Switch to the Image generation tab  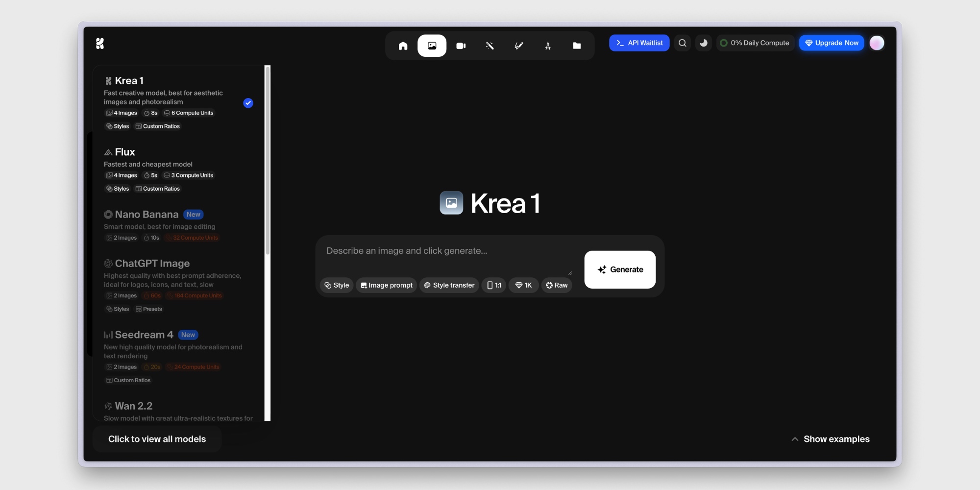coord(431,46)
